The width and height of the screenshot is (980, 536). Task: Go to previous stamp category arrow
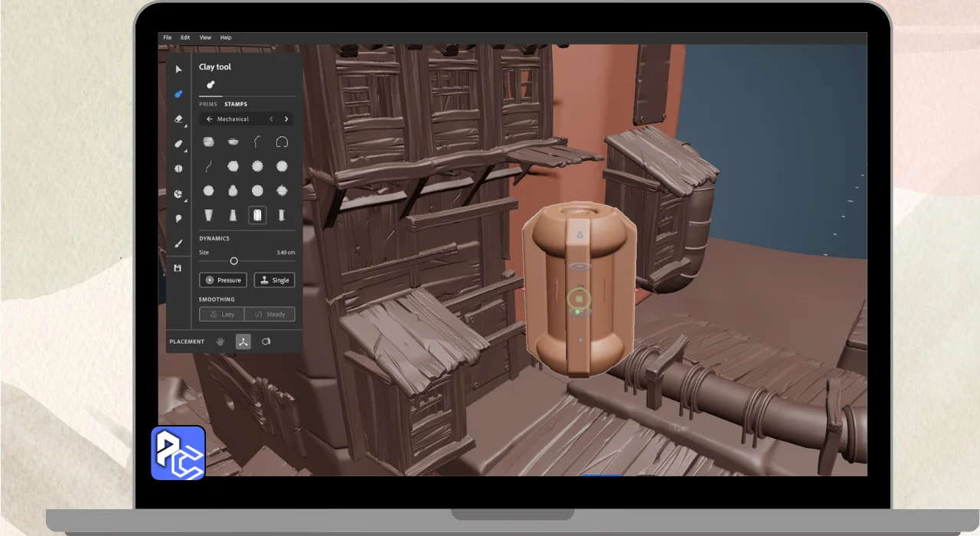click(x=271, y=119)
